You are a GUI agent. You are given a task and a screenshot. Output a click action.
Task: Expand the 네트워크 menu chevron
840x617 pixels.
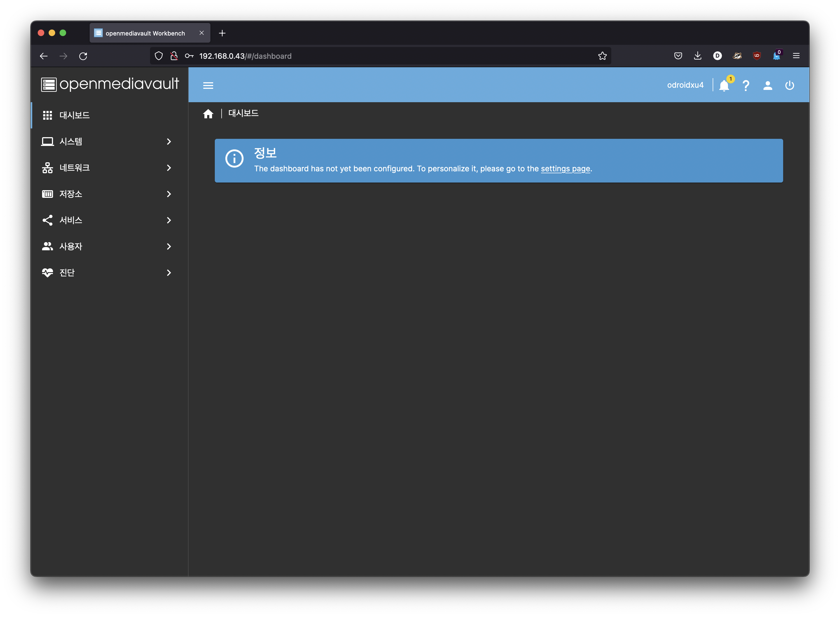pos(169,168)
